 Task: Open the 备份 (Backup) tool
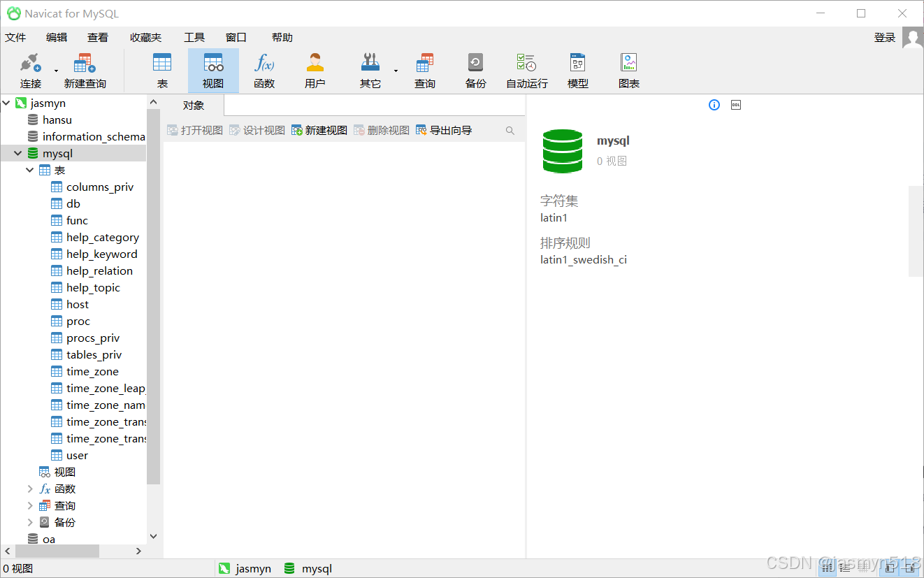[475, 71]
